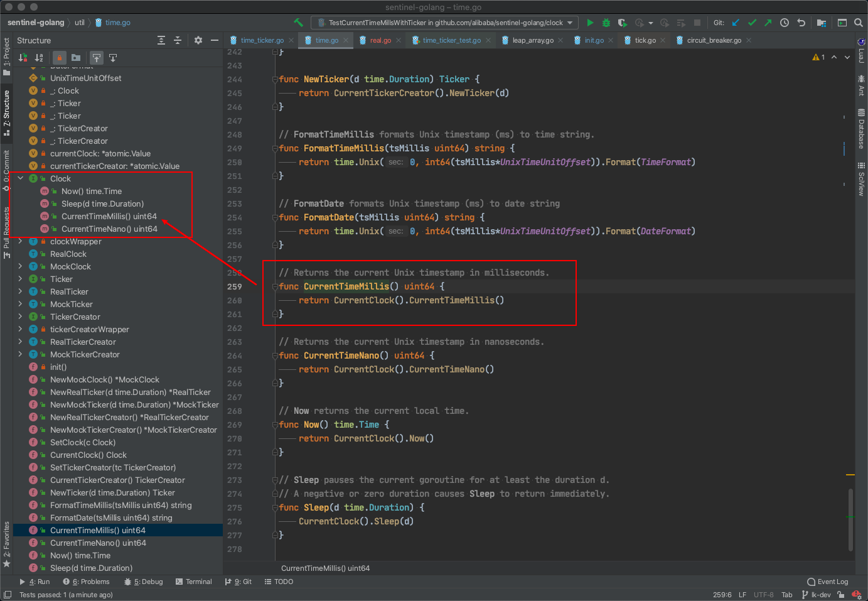Viewport: 868px width, 601px height.
Task: Fold the CurrentTimeMillis function at line 259
Action: coord(275,287)
